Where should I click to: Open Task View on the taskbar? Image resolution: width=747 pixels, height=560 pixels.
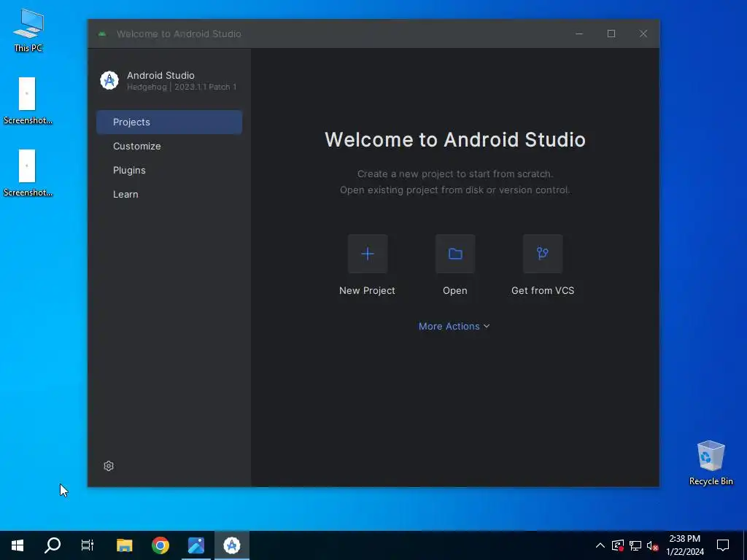tap(88, 545)
